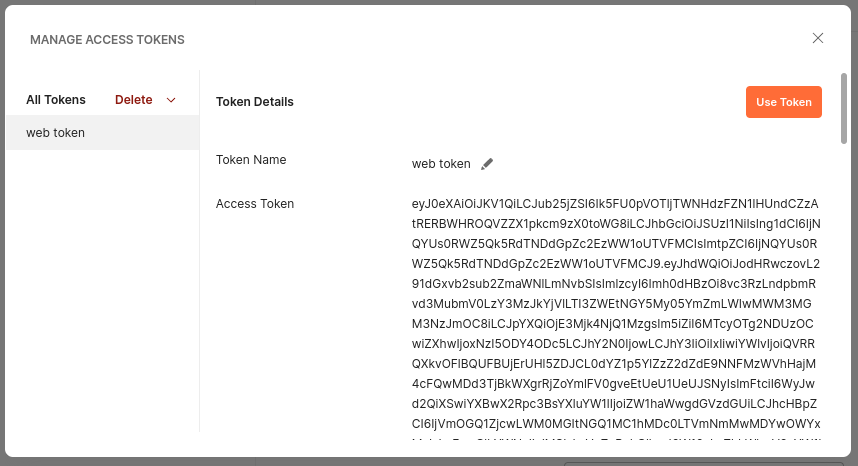Click the pencil icon to rename token
858x466 pixels.
[487, 164]
